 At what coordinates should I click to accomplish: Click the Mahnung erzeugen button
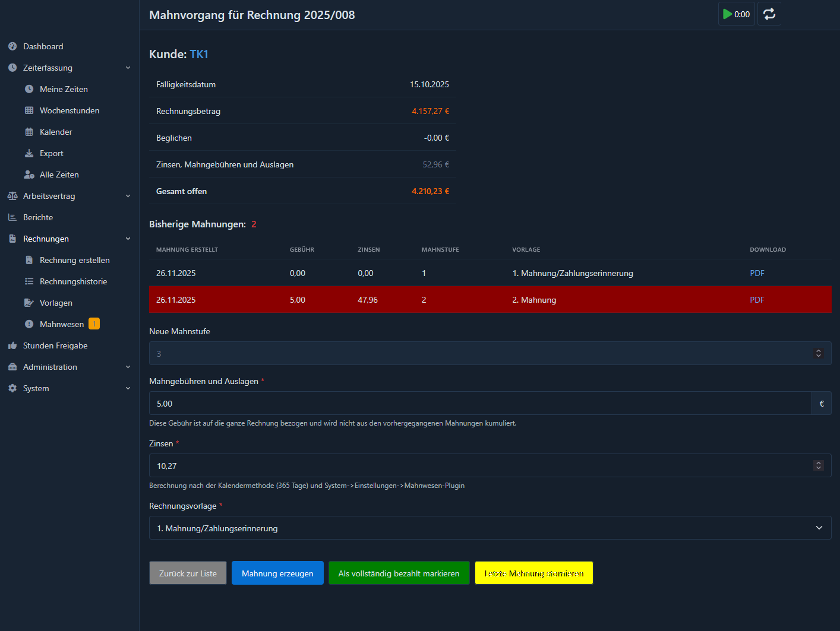tap(277, 573)
